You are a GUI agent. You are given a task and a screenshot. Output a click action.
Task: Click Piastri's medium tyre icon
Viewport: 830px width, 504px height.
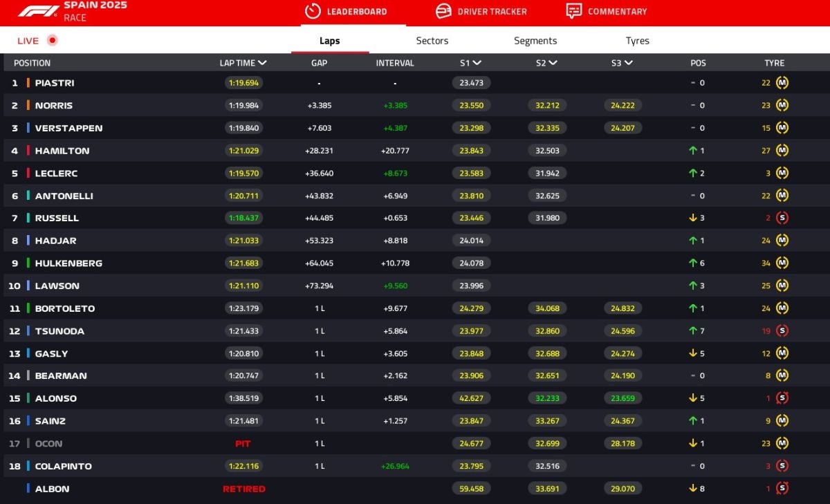782,83
